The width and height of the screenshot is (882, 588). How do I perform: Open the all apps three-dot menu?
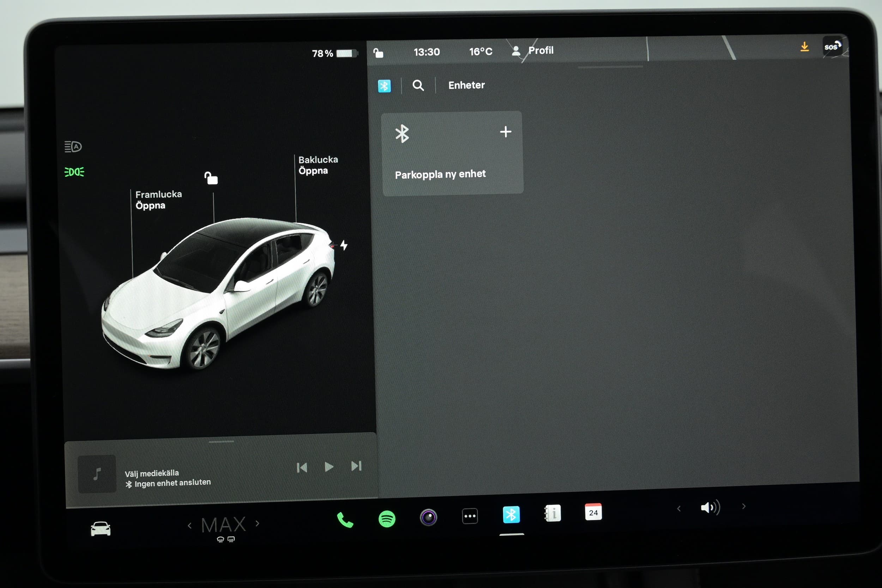point(470,516)
